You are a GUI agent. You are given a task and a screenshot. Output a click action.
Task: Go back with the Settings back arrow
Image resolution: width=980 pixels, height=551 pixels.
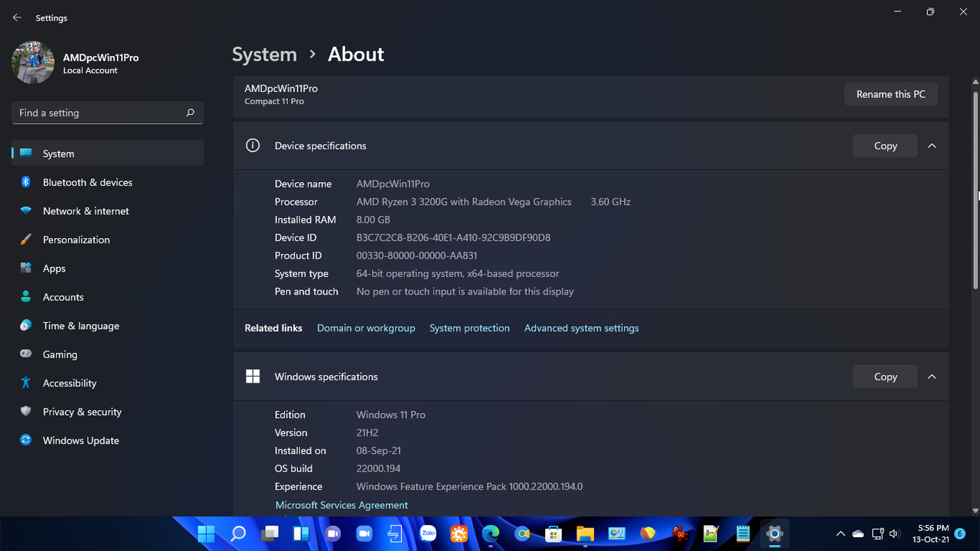[17, 18]
